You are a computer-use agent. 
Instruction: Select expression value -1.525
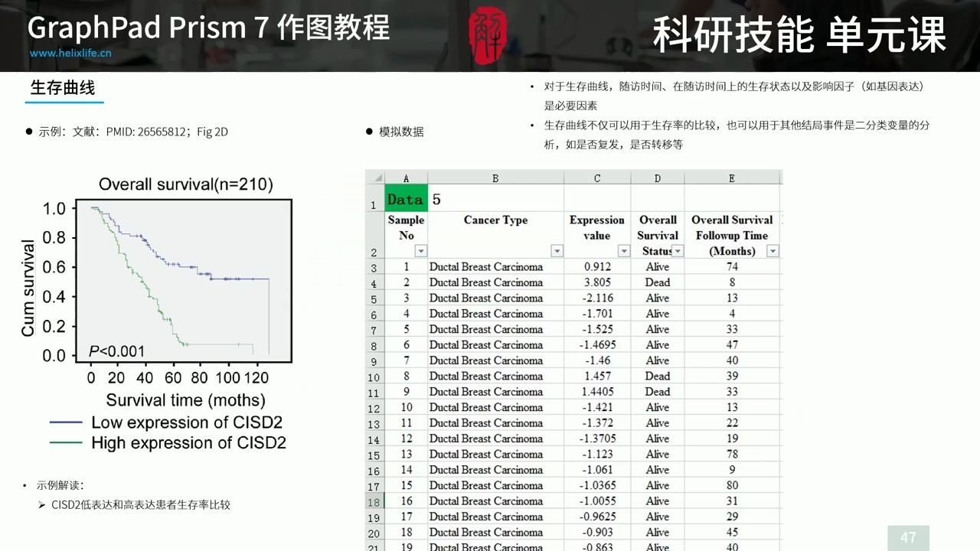pyautogui.click(x=597, y=329)
